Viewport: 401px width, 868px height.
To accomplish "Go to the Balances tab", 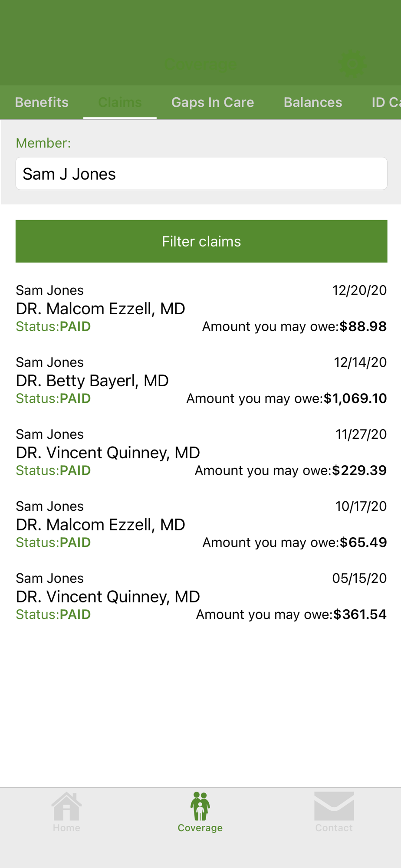I will pos(313,102).
